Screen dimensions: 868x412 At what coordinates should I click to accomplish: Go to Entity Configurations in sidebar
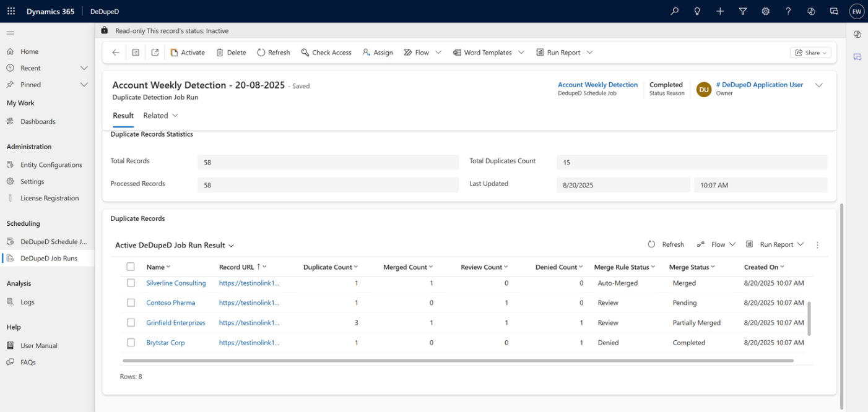pos(51,165)
